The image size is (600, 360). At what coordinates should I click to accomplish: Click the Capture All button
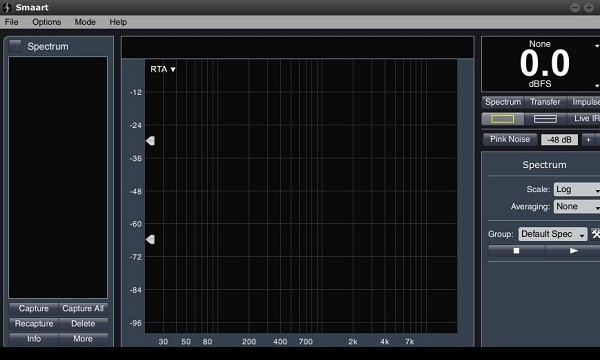pyautogui.click(x=83, y=308)
